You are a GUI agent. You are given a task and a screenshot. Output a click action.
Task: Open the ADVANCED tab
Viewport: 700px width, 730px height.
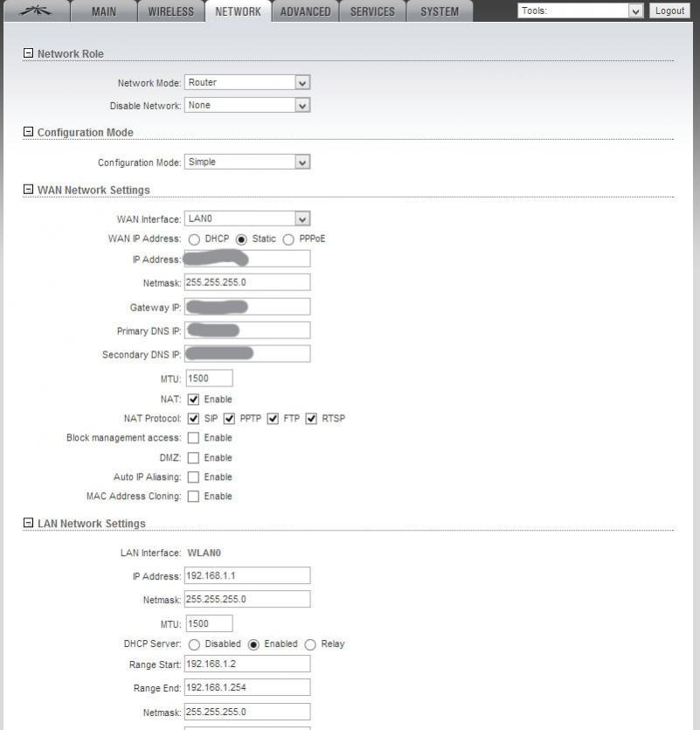click(x=305, y=11)
